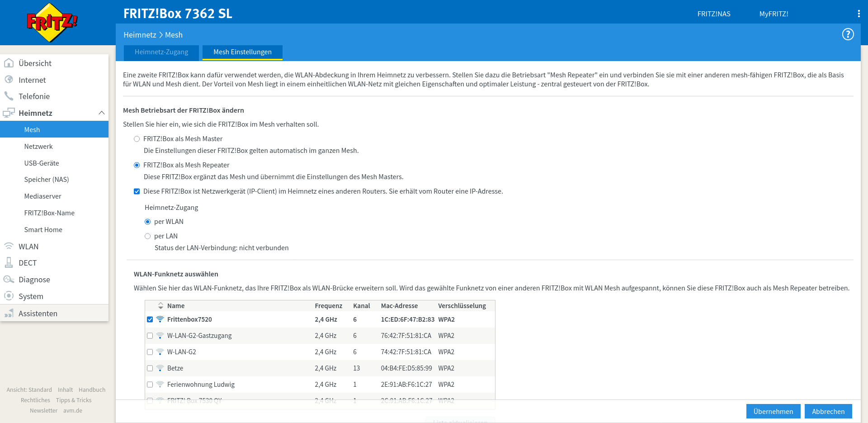
Task: Open MyFRITZ! link
Action: (774, 14)
